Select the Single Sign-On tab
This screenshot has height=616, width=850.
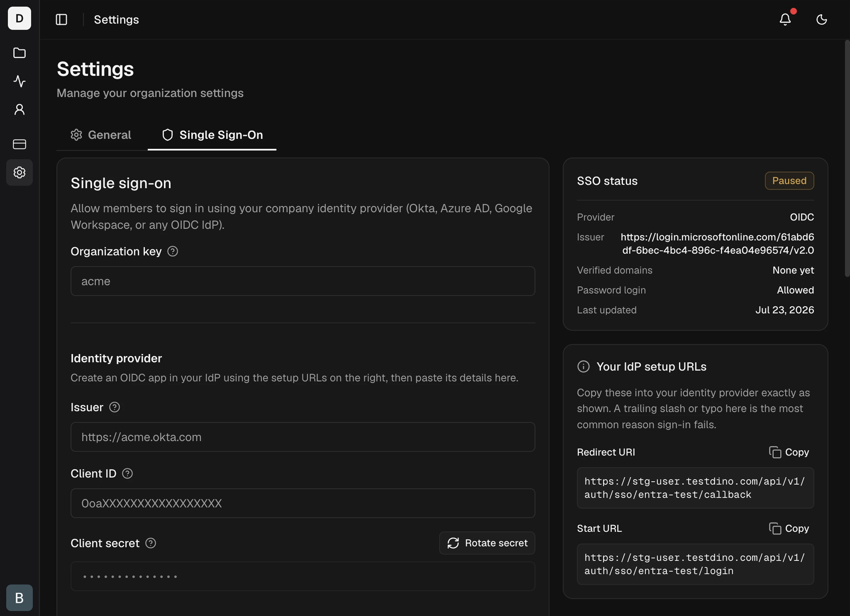212,135
